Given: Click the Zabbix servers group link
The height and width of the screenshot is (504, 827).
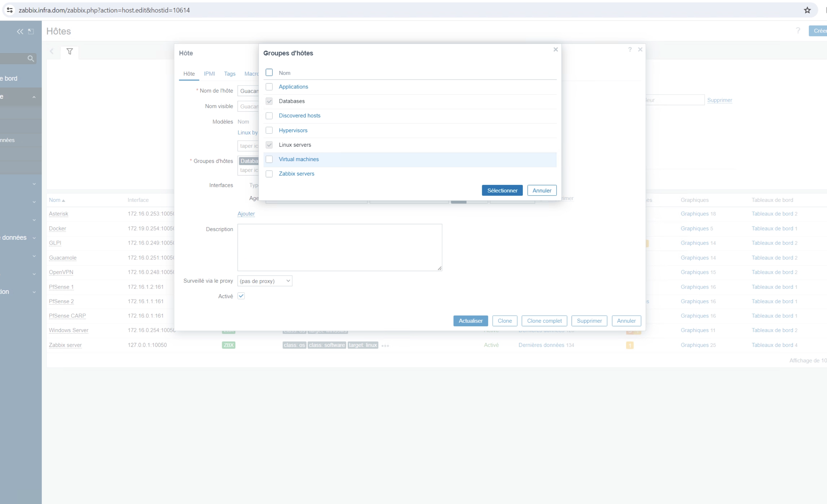Looking at the screenshot, I should (296, 174).
